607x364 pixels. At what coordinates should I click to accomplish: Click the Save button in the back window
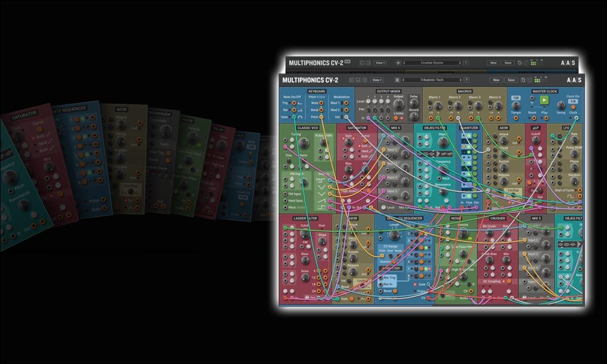click(508, 63)
